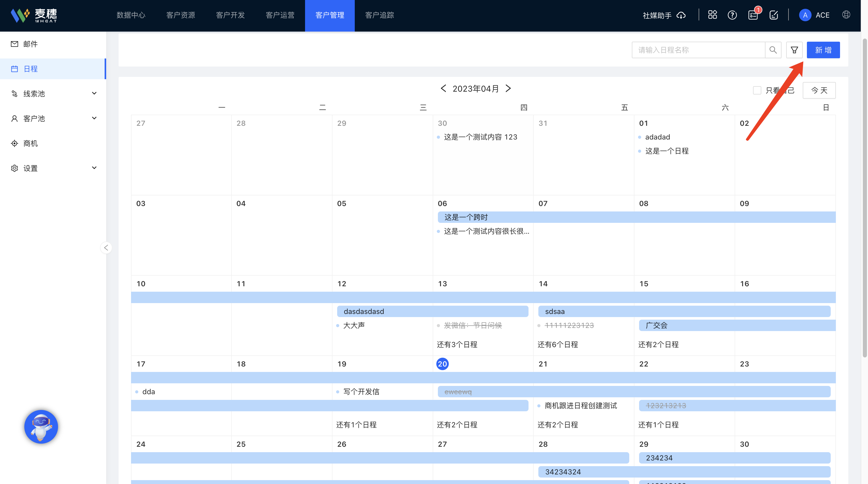Click the 麦穗 WHEAT logo

(x=34, y=15)
